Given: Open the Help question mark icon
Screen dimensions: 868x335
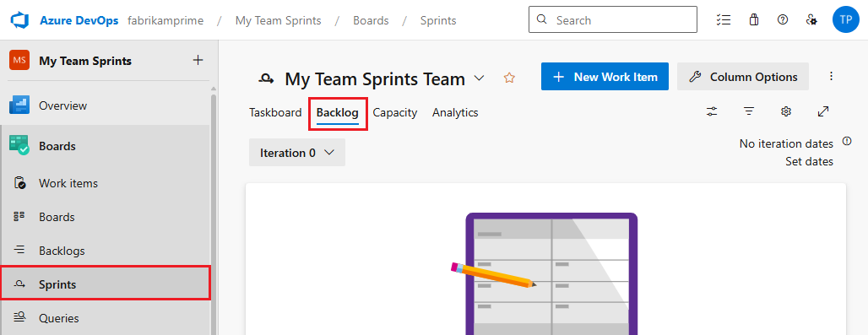Looking at the screenshot, I should coord(782,20).
